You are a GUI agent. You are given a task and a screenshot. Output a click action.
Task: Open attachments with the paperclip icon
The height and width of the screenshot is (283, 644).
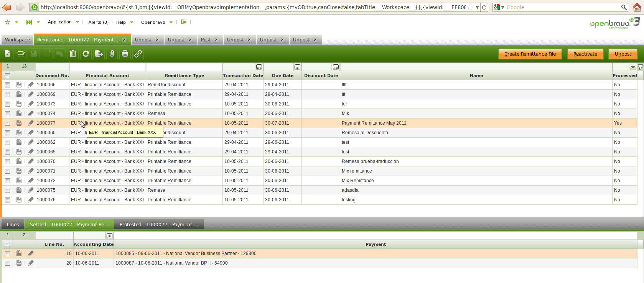coord(112,54)
